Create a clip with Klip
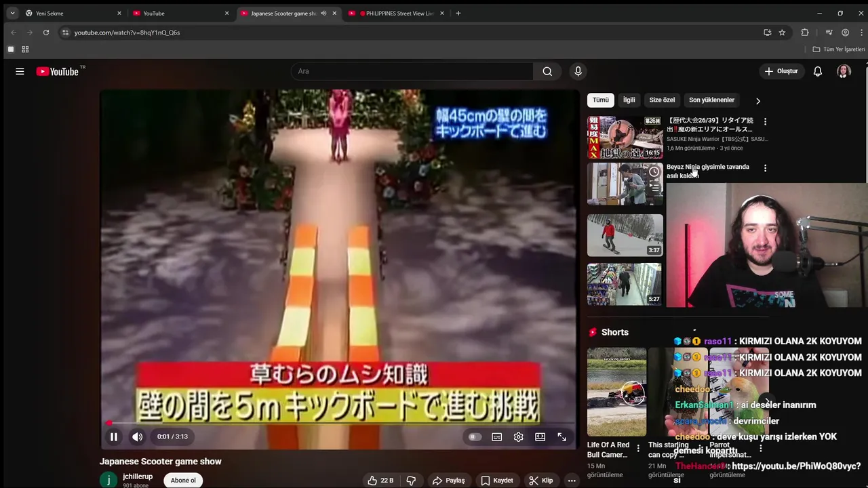868x488 pixels. coord(541,481)
